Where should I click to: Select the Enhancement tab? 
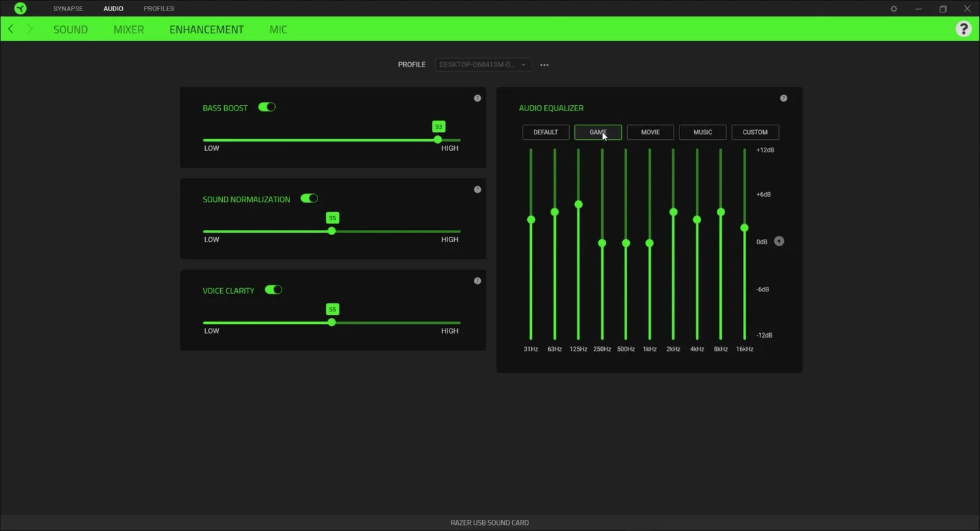click(x=206, y=29)
